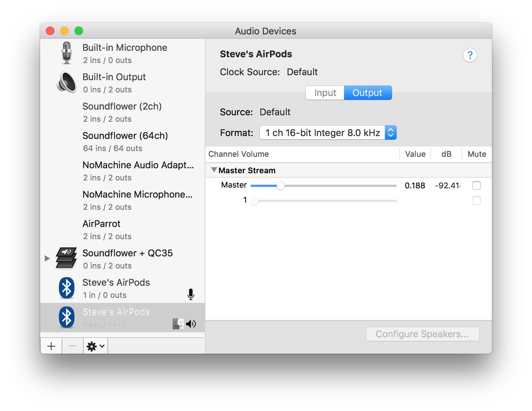The image size is (532, 411).
Task: Zoom the Audio Devices window with green button
Action: 79,31
